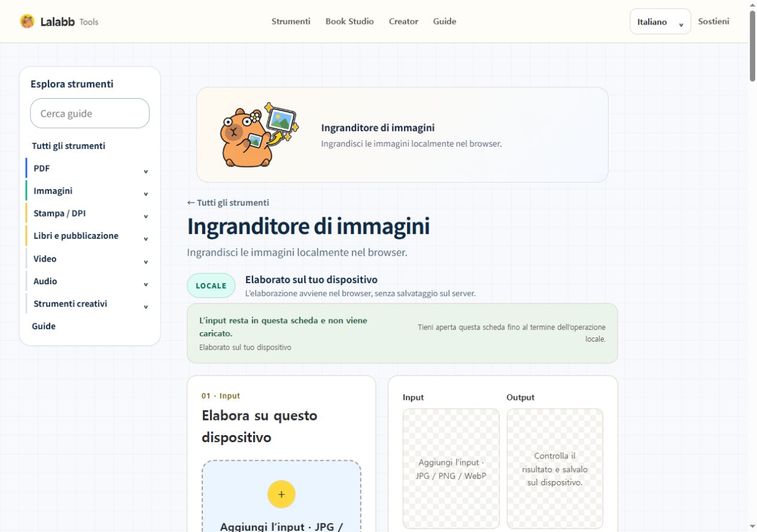The height and width of the screenshot is (532, 757).
Task: Click the LOCALE badge
Action: pos(211,285)
